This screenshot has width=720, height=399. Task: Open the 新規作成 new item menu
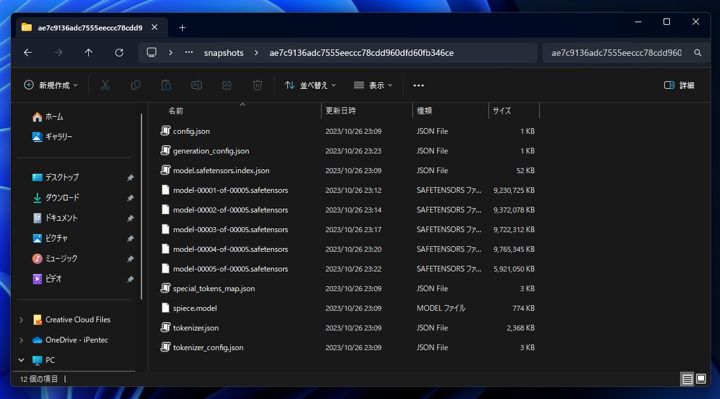[x=51, y=85]
